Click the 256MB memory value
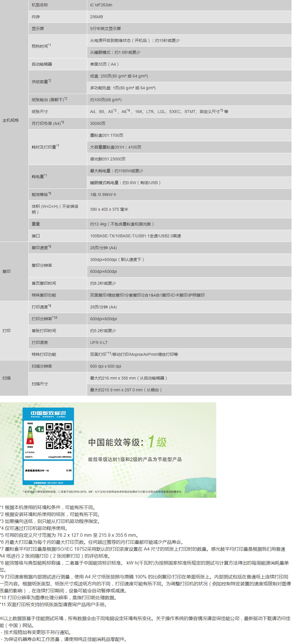 click(96, 17)
